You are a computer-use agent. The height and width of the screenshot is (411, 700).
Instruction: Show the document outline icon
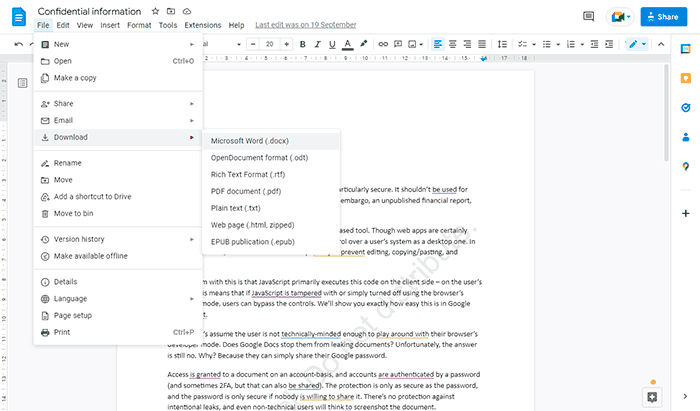pyautogui.click(x=22, y=83)
